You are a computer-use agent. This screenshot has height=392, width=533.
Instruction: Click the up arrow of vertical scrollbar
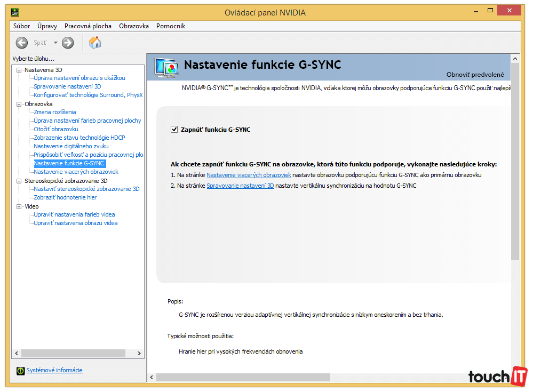point(515,59)
